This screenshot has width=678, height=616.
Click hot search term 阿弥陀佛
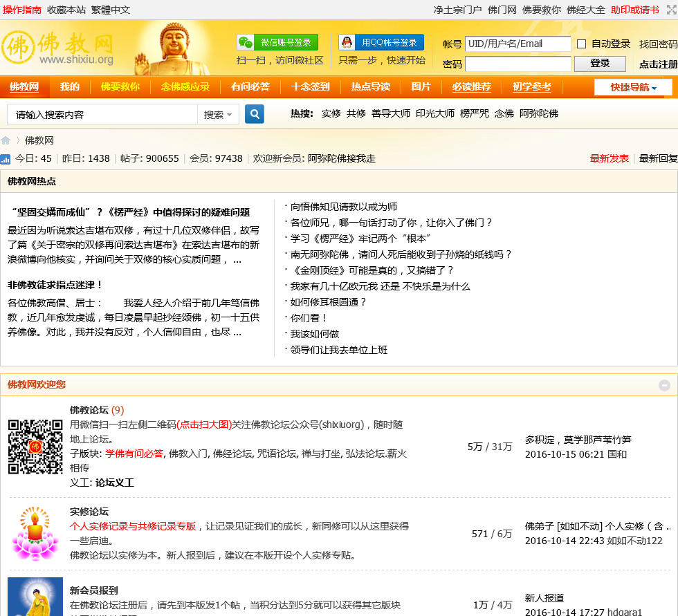pyautogui.click(x=539, y=113)
